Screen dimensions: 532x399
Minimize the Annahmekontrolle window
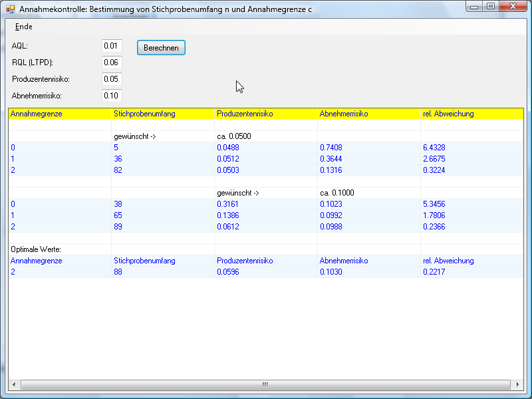point(473,7)
